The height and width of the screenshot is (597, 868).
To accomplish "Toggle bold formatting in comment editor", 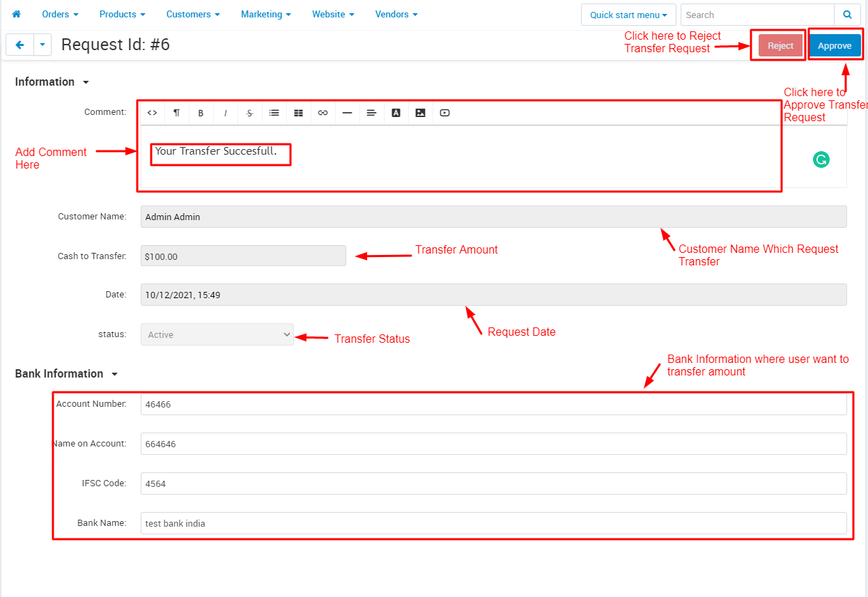I will tap(201, 113).
